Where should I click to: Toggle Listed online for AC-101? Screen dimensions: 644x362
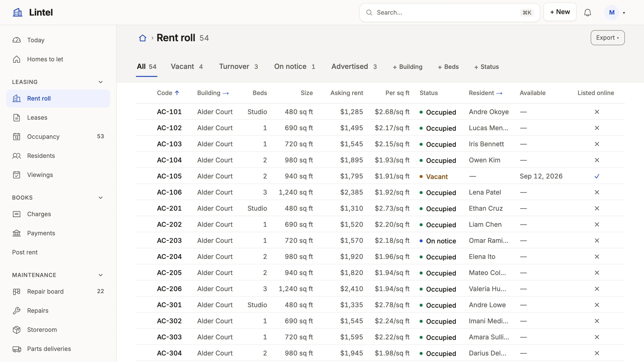click(597, 112)
